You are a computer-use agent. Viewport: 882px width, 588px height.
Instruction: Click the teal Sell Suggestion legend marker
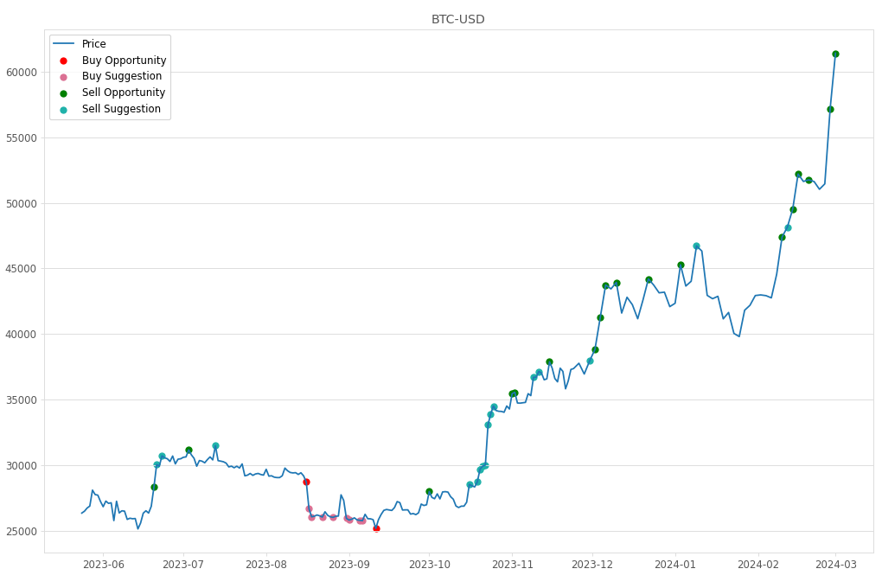pos(63,110)
